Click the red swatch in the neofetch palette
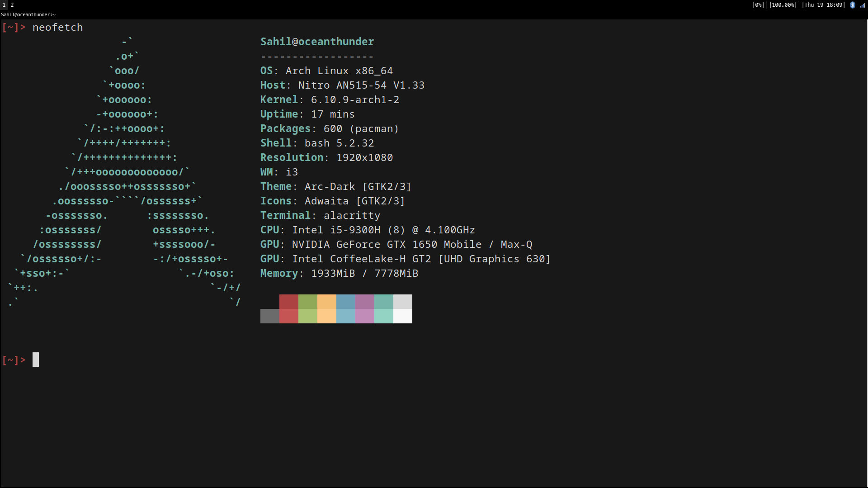868x488 pixels. pos(289,309)
